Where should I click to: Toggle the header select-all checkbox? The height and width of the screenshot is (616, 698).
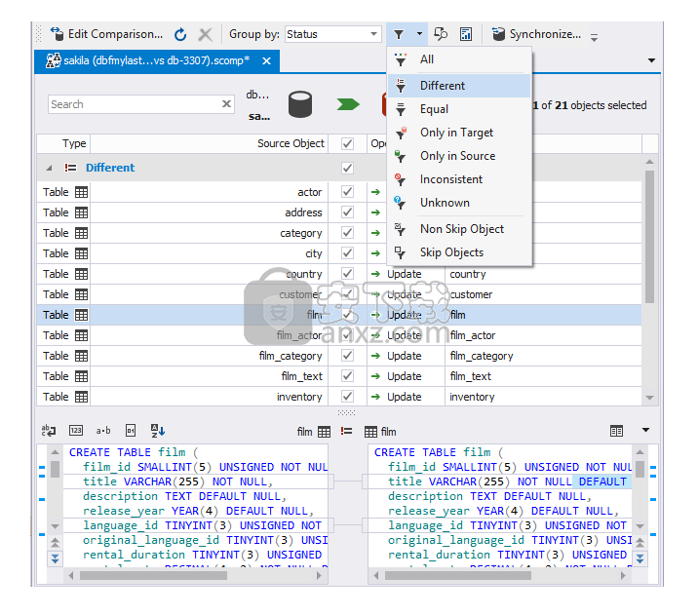[347, 143]
